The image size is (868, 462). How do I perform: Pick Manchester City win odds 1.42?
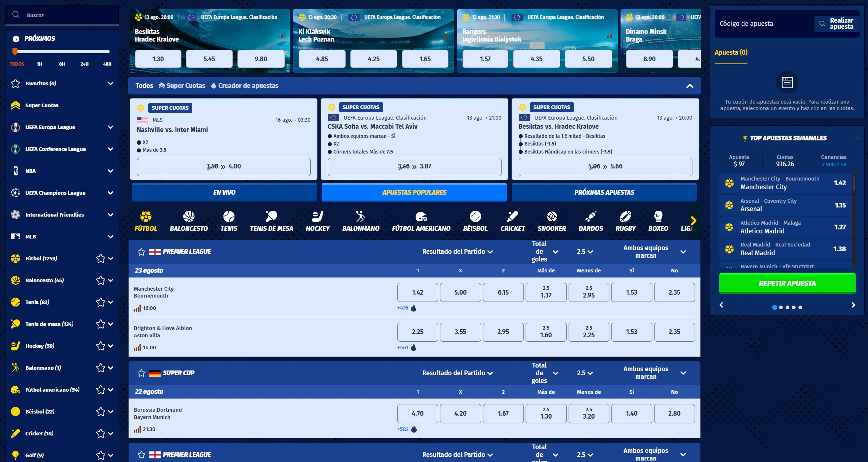point(417,292)
